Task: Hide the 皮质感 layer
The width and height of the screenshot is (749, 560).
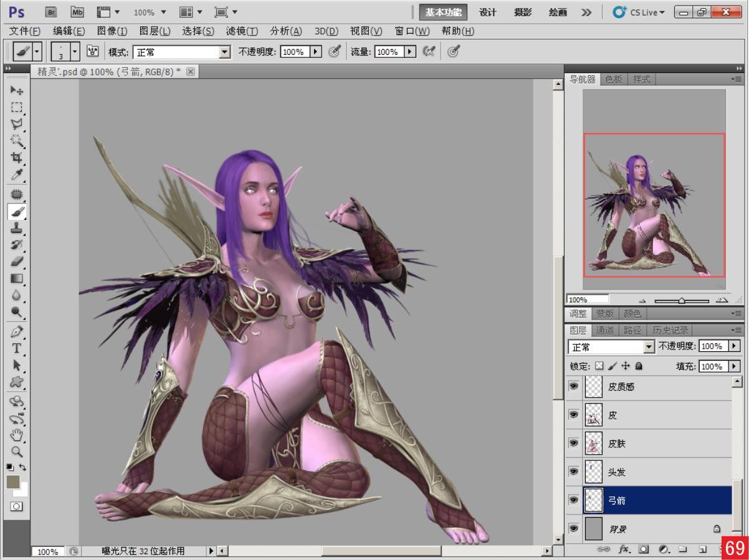Action: [x=574, y=386]
